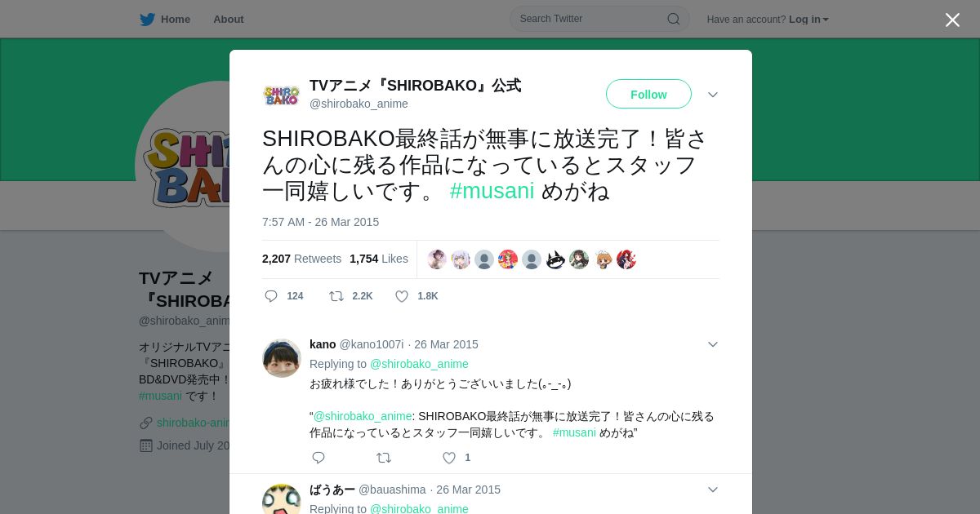This screenshot has height=514, width=980.
Task: Open kano's profile avatar
Action: 282,358
